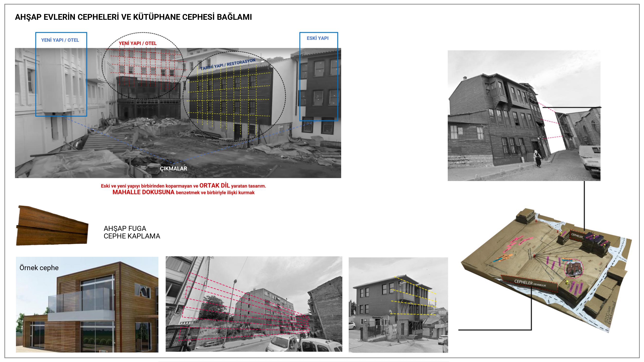The image size is (644, 362).
Task: Select the upper 'CEPHELER' tag on the model
Action: [x=577, y=235]
